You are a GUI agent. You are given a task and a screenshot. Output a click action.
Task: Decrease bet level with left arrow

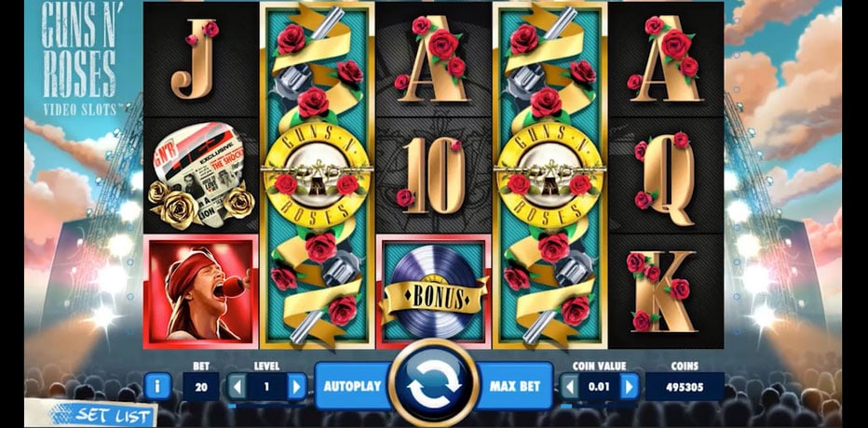coord(237,386)
